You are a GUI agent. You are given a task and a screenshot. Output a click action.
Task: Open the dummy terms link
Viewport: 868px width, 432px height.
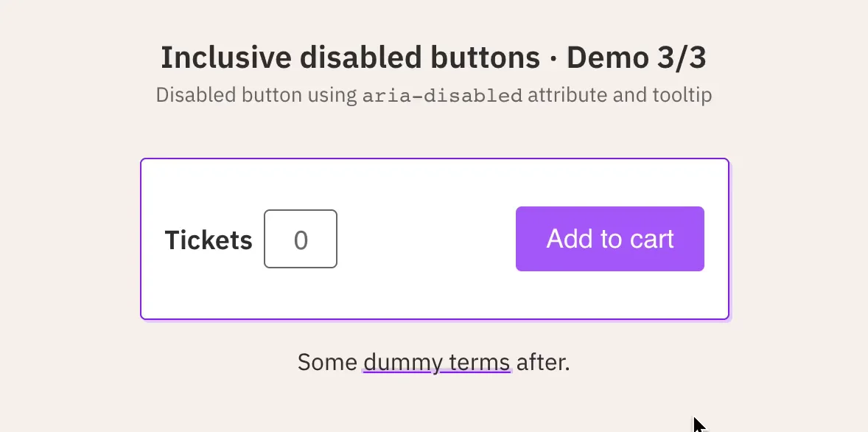coord(437,362)
